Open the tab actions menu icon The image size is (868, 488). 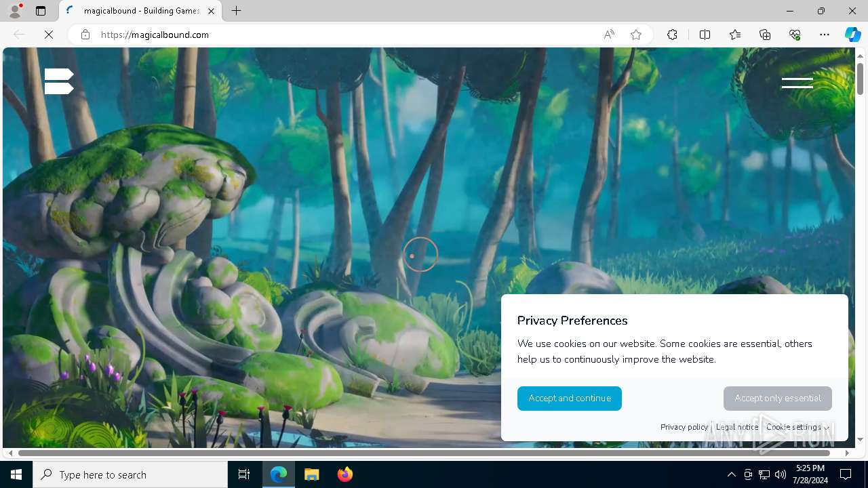point(41,11)
